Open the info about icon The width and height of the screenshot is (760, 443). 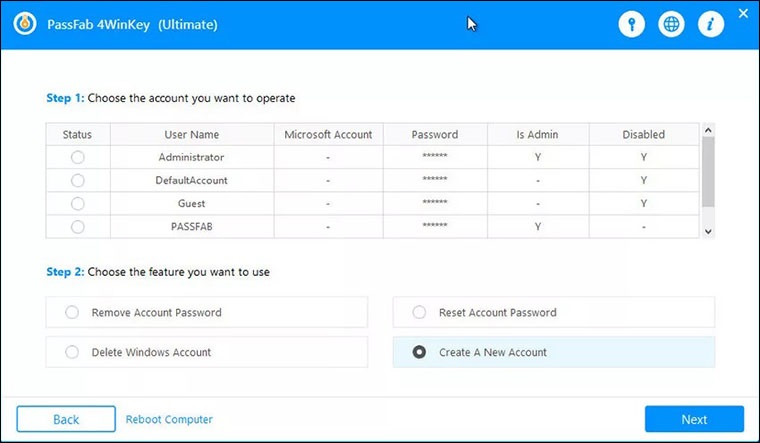pyautogui.click(x=711, y=24)
